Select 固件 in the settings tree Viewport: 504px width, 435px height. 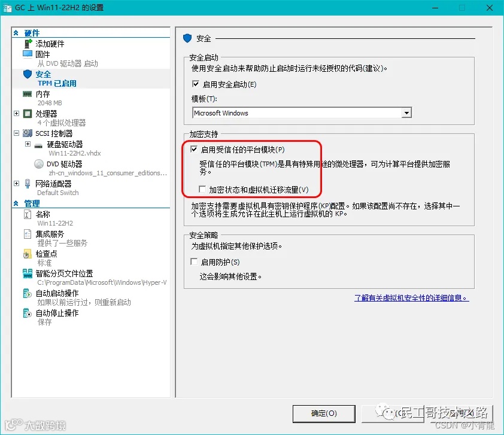point(42,54)
